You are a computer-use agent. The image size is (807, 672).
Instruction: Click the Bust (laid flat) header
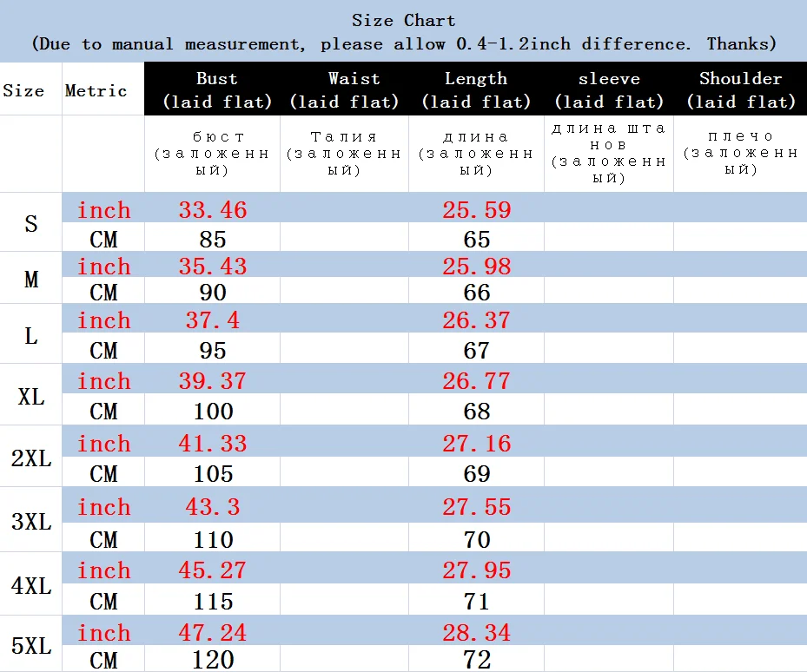[x=217, y=90]
